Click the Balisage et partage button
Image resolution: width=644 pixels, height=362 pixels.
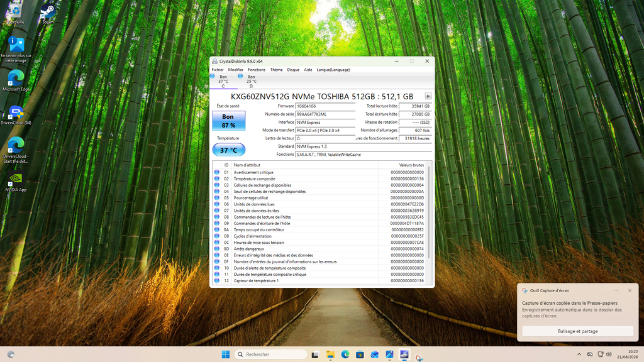(x=577, y=331)
